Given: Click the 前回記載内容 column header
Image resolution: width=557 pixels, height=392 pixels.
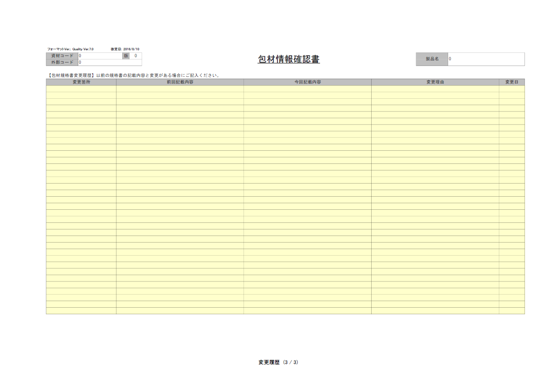Looking at the screenshot, I should click(x=180, y=82).
